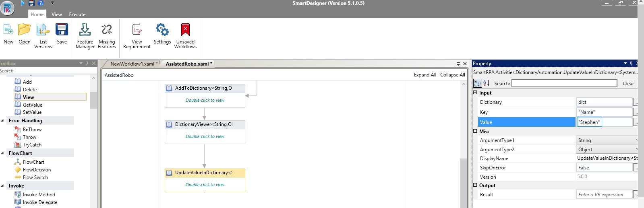Collapse the Input section in Property panel
Screen dimensions: 644x208
coord(475,93)
